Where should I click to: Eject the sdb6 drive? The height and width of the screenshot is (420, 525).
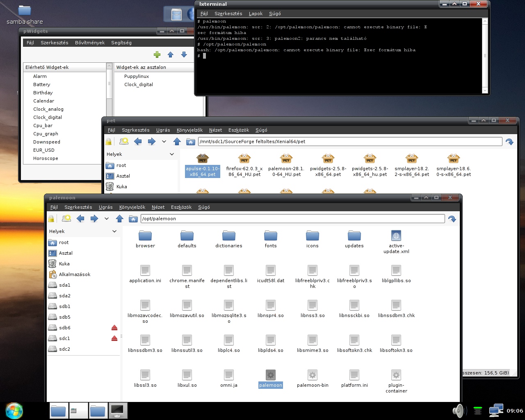pyautogui.click(x=114, y=328)
